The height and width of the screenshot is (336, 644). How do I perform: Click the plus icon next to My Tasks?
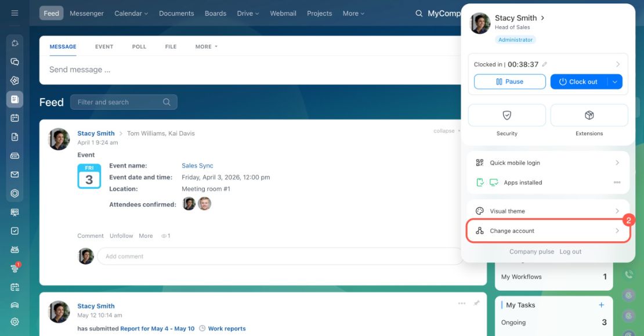601,305
